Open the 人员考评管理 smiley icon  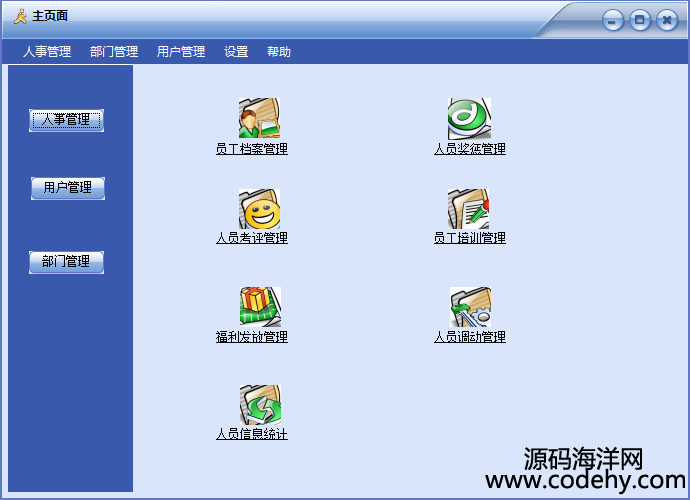click(x=259, y=209)
